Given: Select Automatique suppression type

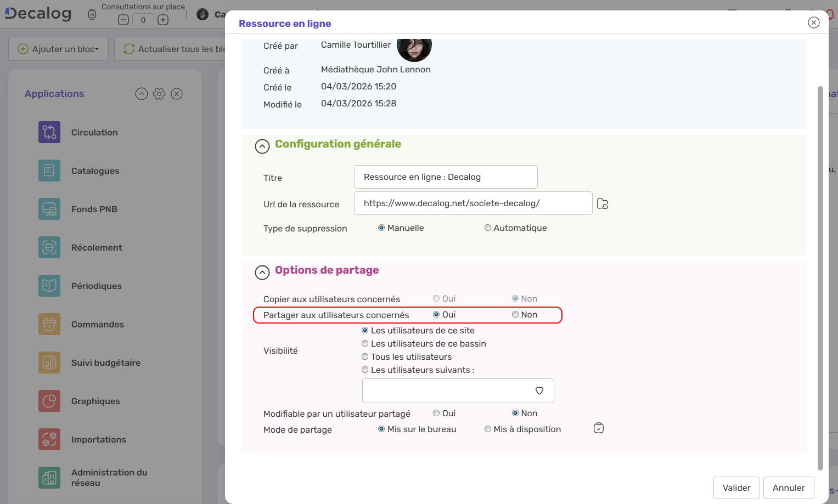Looking at the screenshot, I should coord(488,228).
